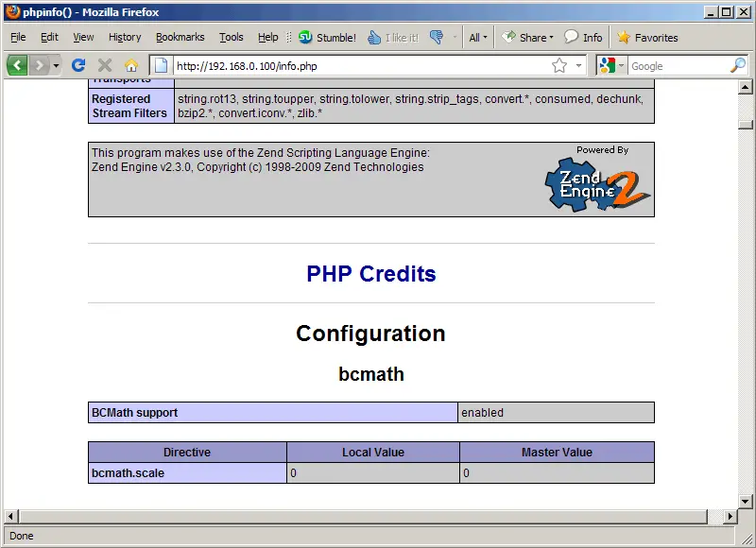Screen dimensions: 756x548
Task: Click the horizontal scrollbar left arrow
Action: 10,516
